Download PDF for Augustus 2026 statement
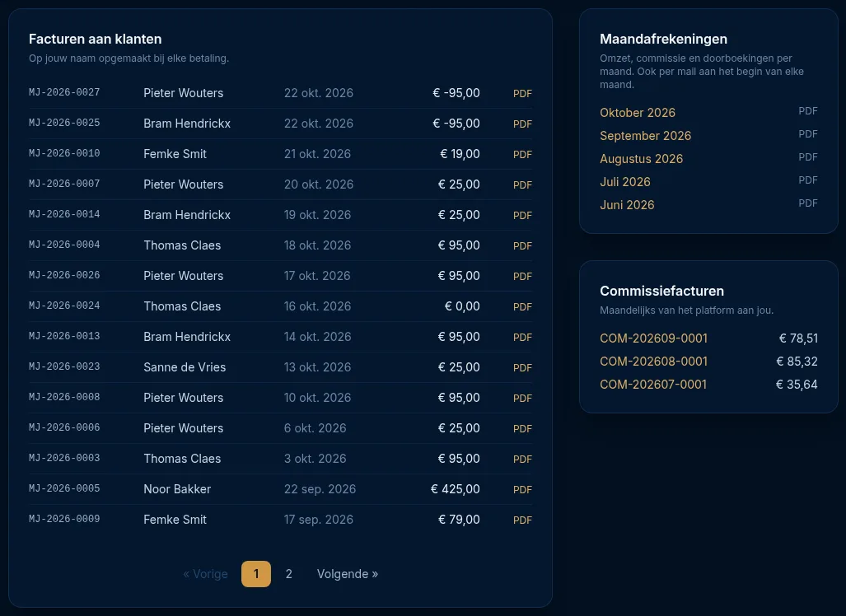The image size is (846, 616). 807,157
